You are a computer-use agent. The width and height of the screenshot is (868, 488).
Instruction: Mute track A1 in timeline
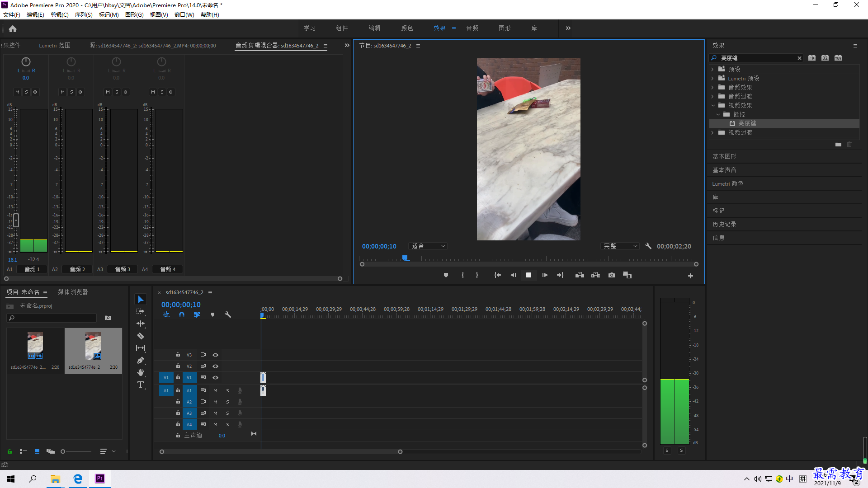tap(215, 390)
